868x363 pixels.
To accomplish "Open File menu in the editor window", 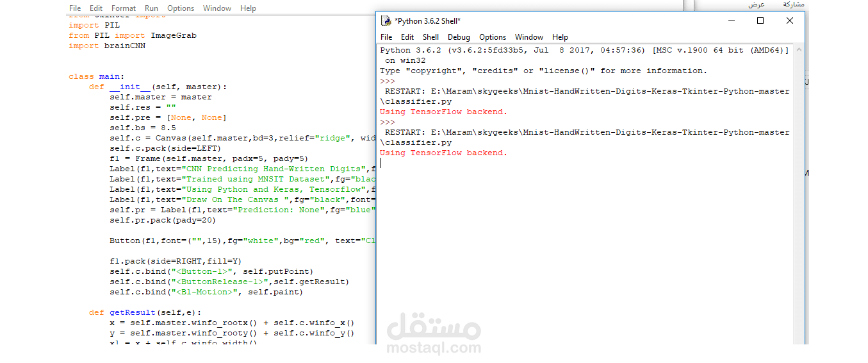I will pyautogui.click(x=75, y=8).
